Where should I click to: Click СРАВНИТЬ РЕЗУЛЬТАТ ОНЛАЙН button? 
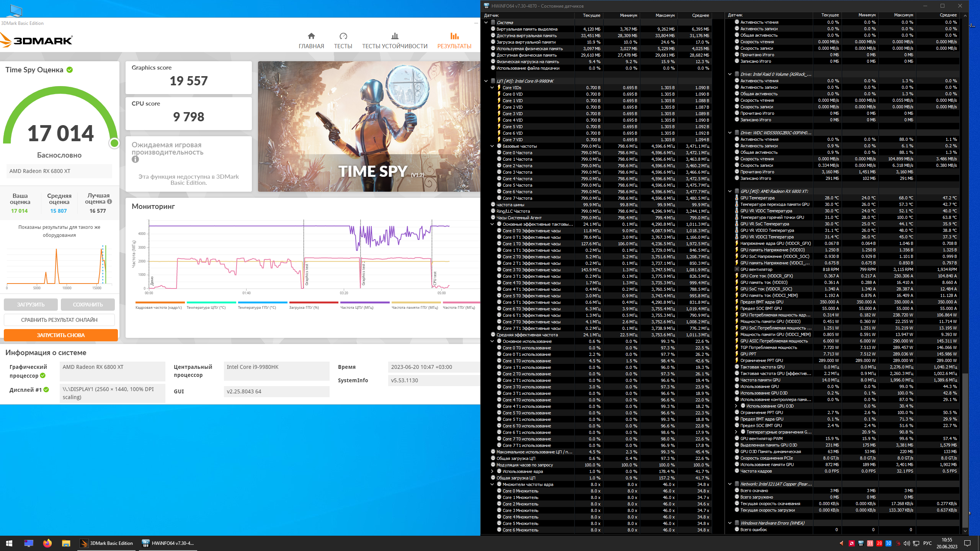coord(59,320)
